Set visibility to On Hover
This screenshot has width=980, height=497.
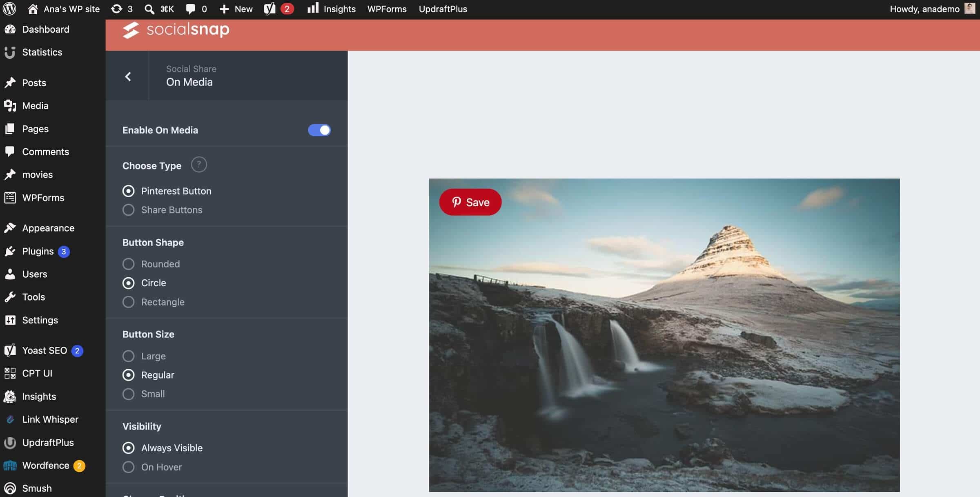152,467
